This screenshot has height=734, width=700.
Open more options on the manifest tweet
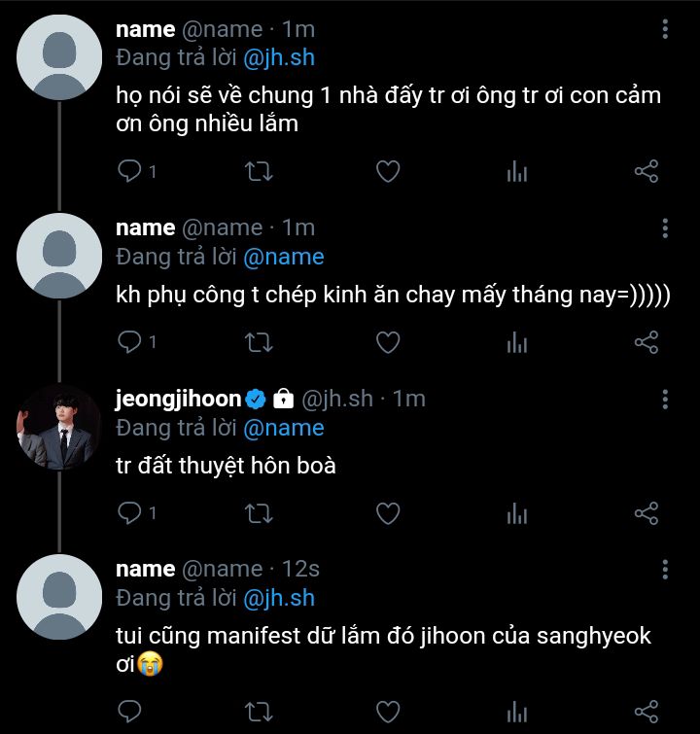[665, 570]
